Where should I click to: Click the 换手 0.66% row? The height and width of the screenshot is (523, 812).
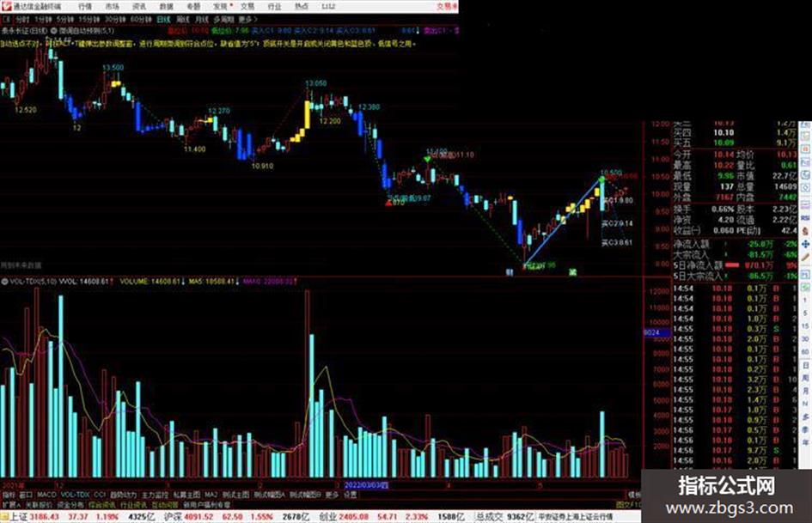tap(704, 210)
